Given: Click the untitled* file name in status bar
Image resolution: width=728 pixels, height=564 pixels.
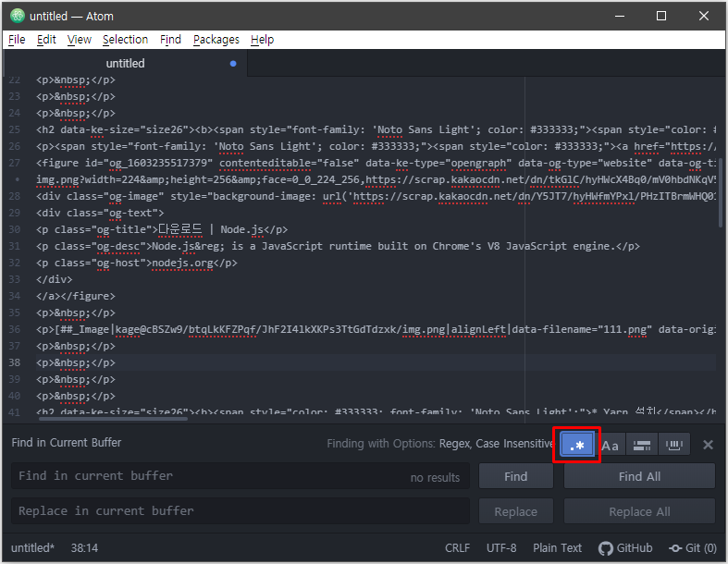Looking at the screenshot, I should [32, 548].
